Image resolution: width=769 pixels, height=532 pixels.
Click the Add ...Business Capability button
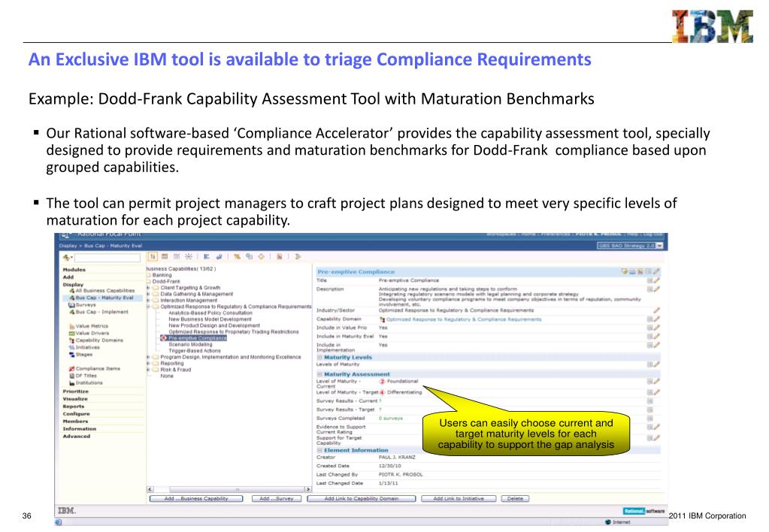[196, 499]
